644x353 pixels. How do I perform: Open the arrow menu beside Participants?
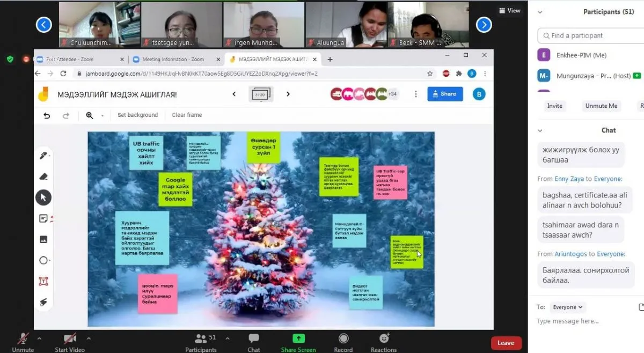click(228, 339)
